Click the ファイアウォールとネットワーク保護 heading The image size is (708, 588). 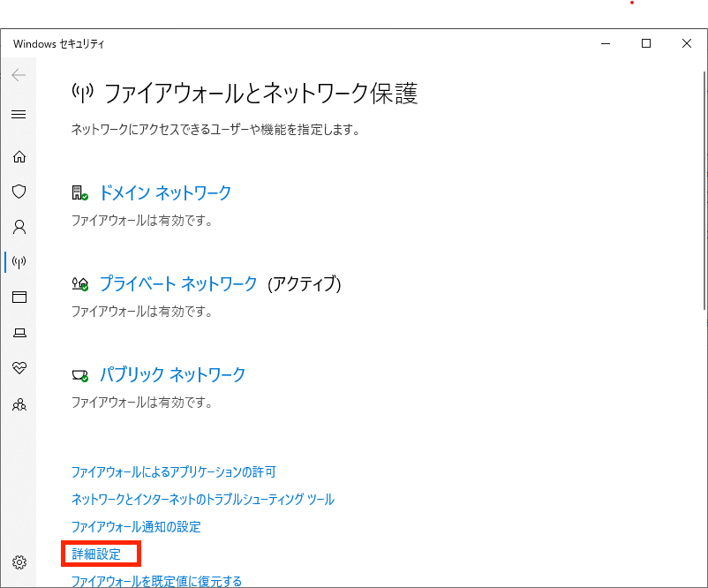point(261,94)
